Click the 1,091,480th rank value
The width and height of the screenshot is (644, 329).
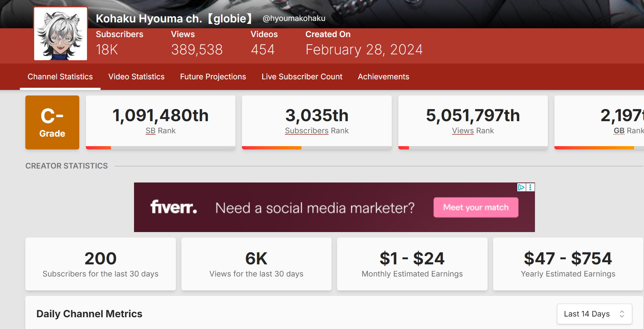tap(160, 116)
